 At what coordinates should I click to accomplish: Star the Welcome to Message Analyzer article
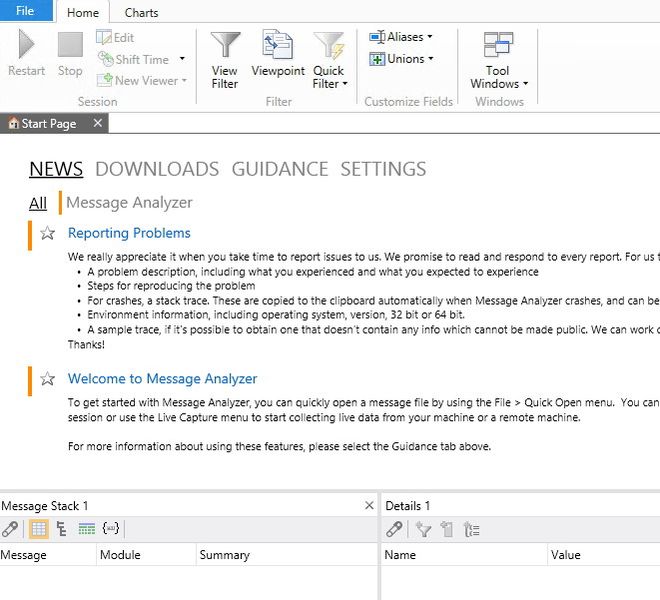click(48, 379)
